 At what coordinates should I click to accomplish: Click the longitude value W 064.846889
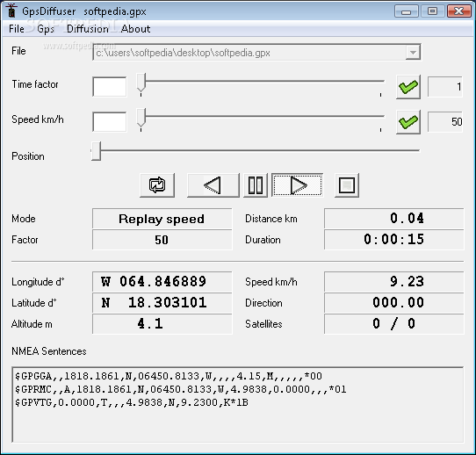click(x=162, y=282)
